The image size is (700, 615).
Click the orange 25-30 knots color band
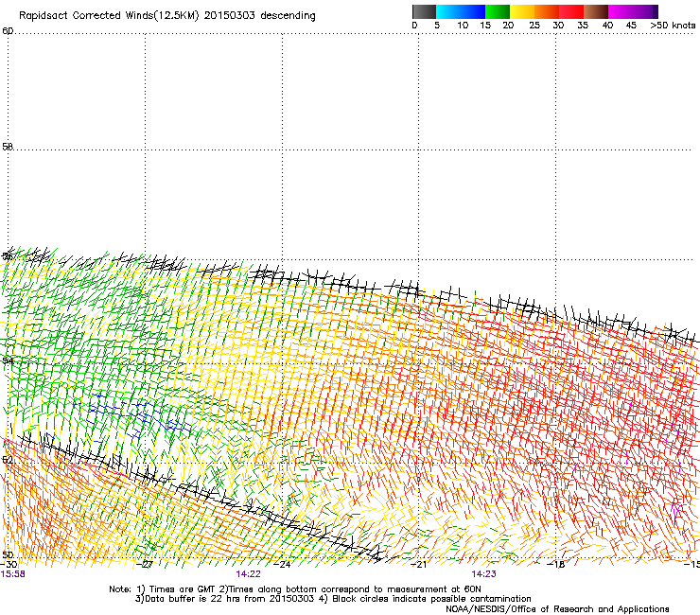pos(547,11)
